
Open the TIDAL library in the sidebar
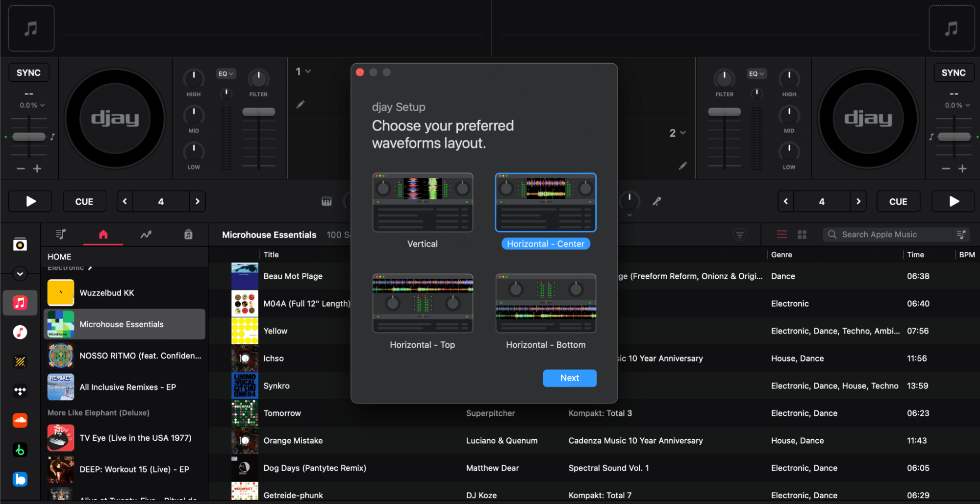[20, 391]
